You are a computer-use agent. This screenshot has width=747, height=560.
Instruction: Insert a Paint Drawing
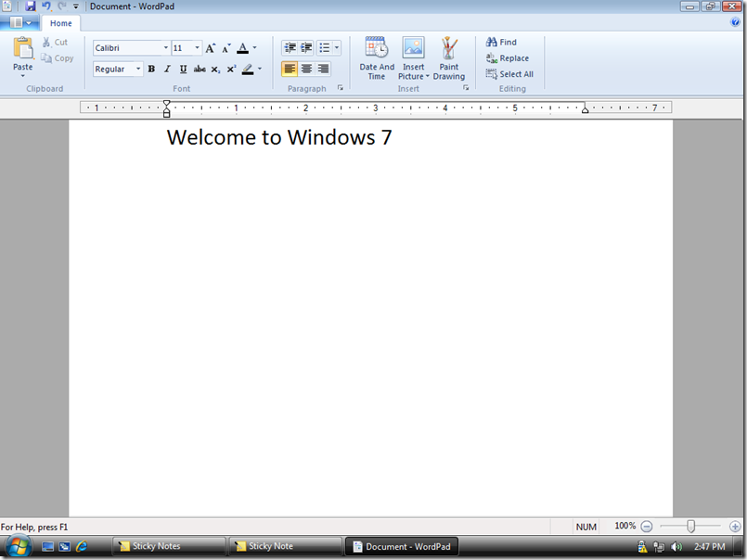[449, 58]
